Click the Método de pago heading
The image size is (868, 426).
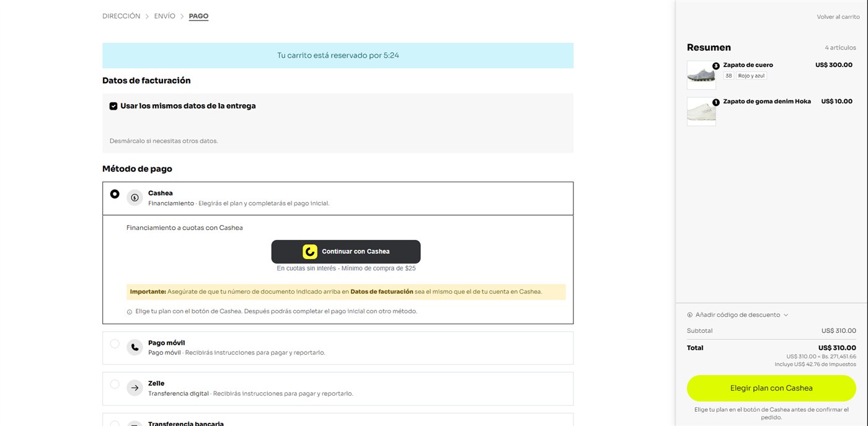137,169
